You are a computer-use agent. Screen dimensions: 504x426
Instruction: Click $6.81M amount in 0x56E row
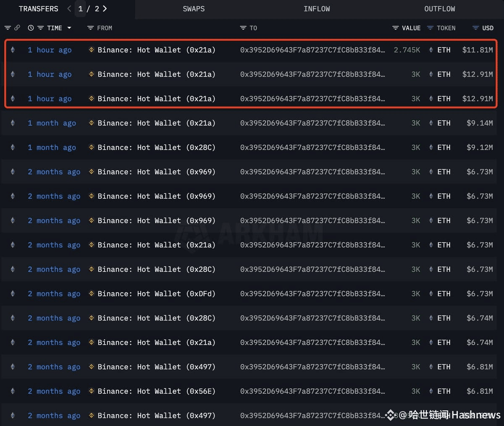[480, 391]
